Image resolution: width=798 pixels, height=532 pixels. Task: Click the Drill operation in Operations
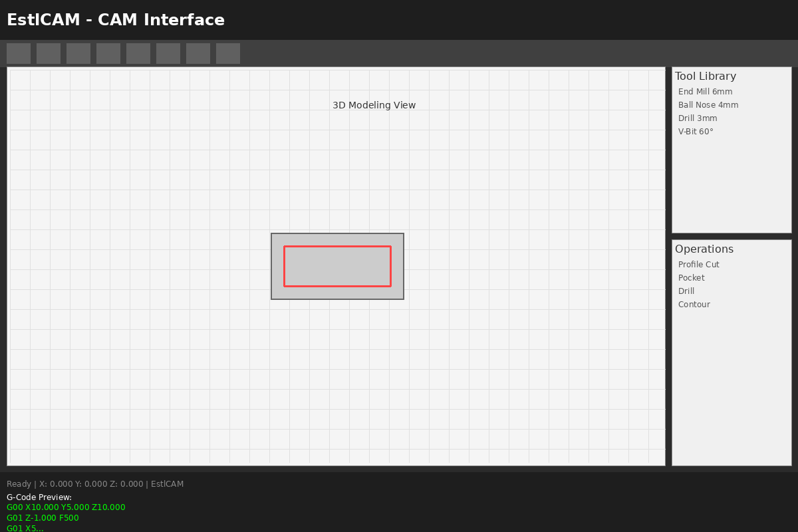tap(686, 291)
